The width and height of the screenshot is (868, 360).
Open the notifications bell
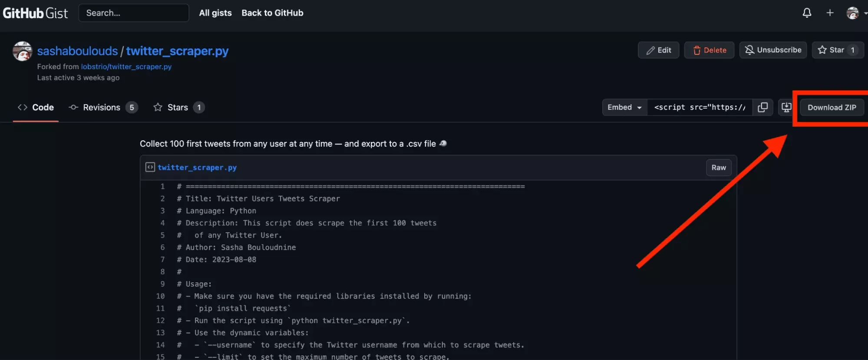(807, 13)
